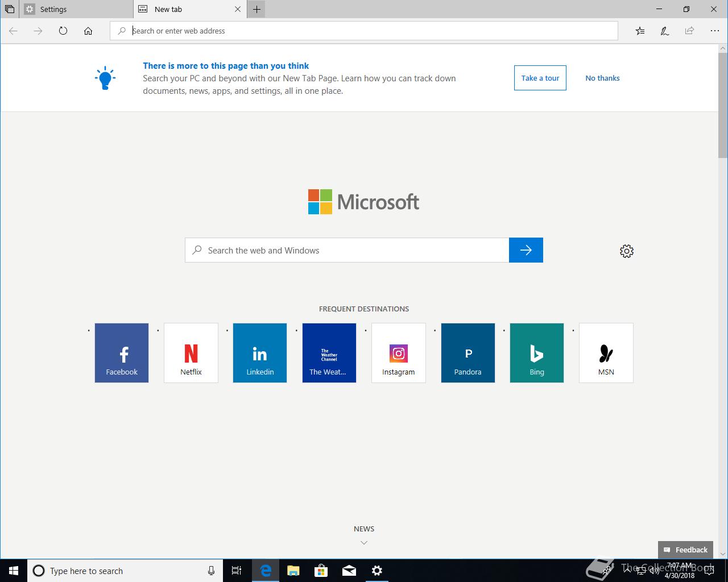Open Mail app from taskbar
The width and height of the screenshot is (728, 582).
coord(349,571)
